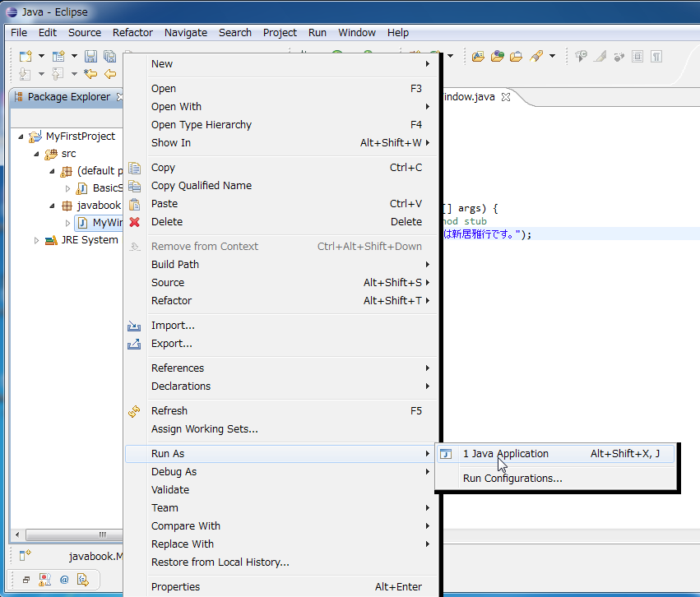Click the Save icon in the toolbar
The width and height of the screenshot is (700, 597).
pyautogui.click(x=90, y=57)
